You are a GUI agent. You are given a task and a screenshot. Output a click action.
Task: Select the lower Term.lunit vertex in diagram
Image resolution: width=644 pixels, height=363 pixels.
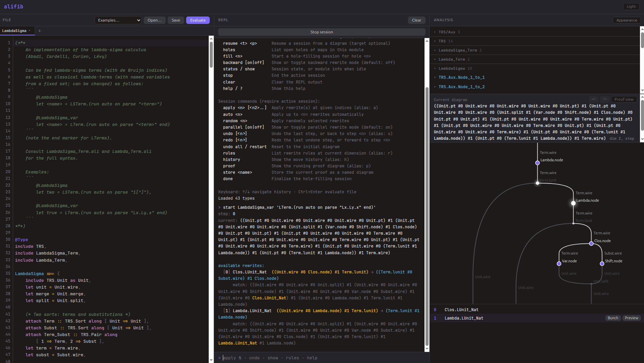(573, 223)
